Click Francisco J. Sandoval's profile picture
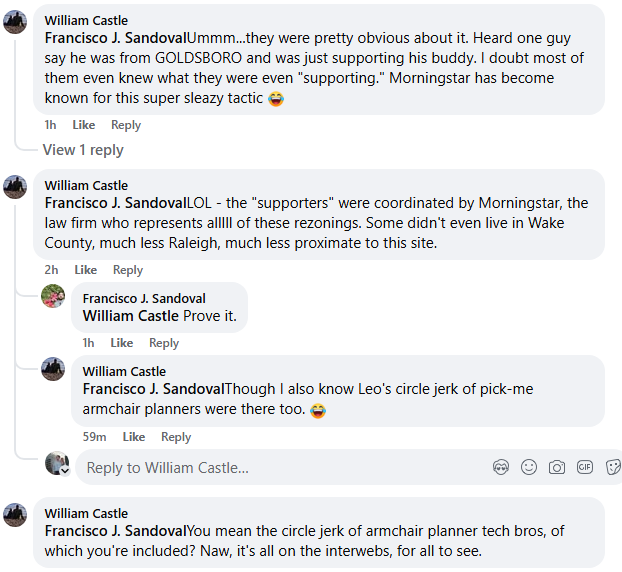Viewport: 622px width, 572px height. (53, 296)
